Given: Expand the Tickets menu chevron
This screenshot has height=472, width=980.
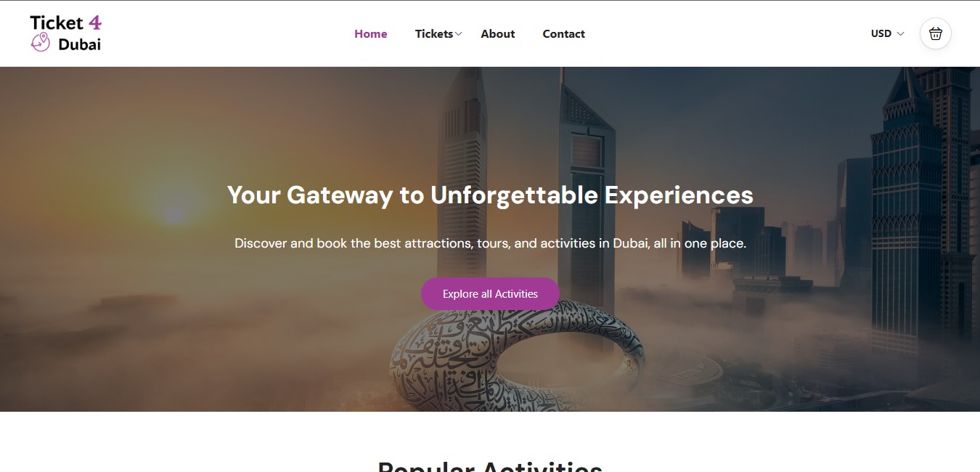Looking at the screenshot, I should click(x=459, y=34).
